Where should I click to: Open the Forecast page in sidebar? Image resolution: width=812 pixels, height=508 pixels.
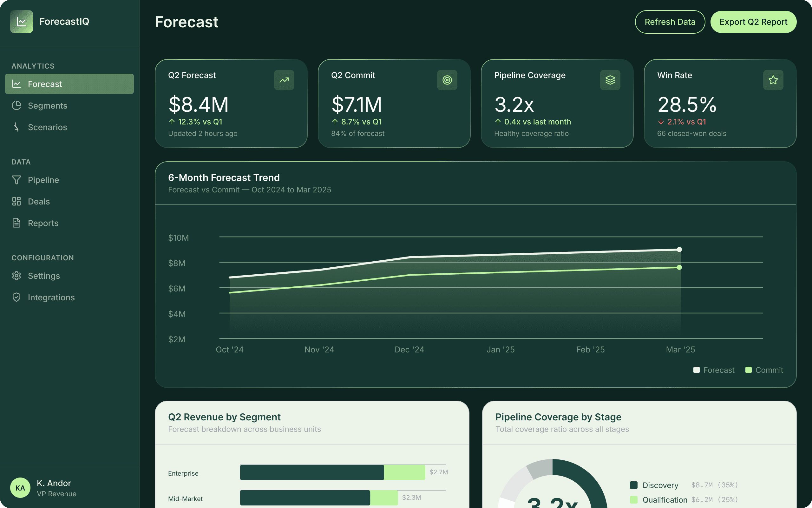pyautogui.click(x=69, y=84)
